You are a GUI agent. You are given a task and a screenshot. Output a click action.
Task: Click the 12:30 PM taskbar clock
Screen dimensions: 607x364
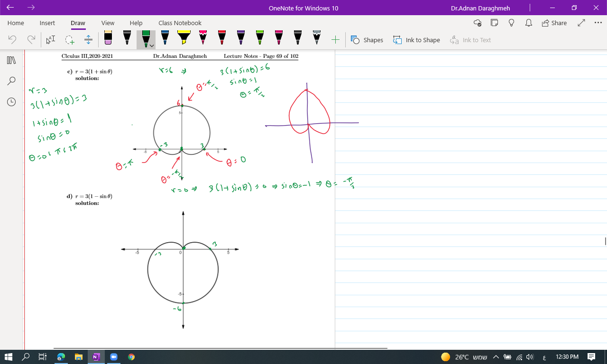(567, 357)
